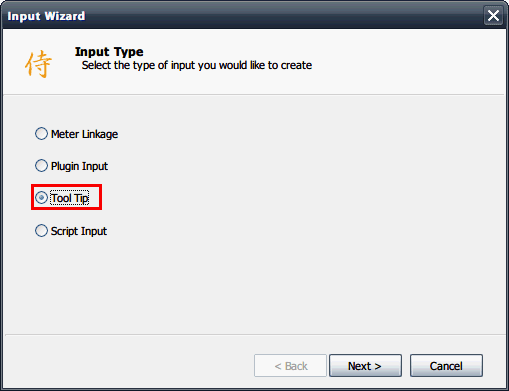Screen dimensions: 509x391
Task: Choose the Plugin Input radio circle
Action: (x=41, y=166)
